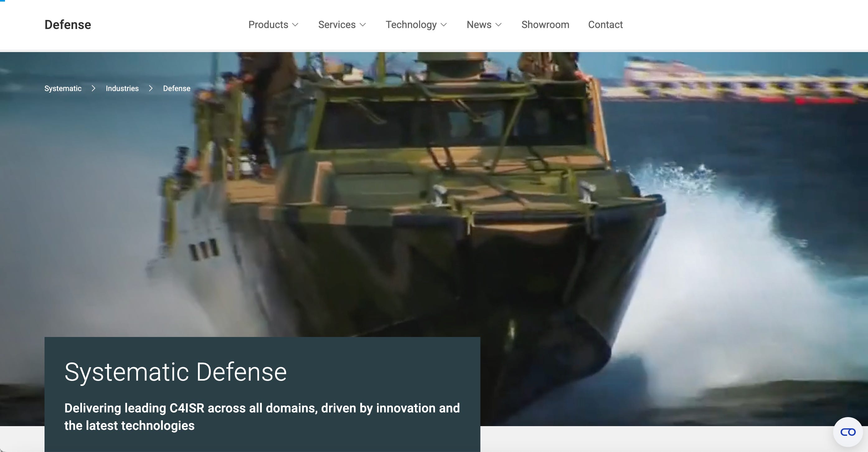This screenshot has height=452, width=868.
Task: Click breadcrumb arrow before Defense crumb
Action: pos(151,89)
